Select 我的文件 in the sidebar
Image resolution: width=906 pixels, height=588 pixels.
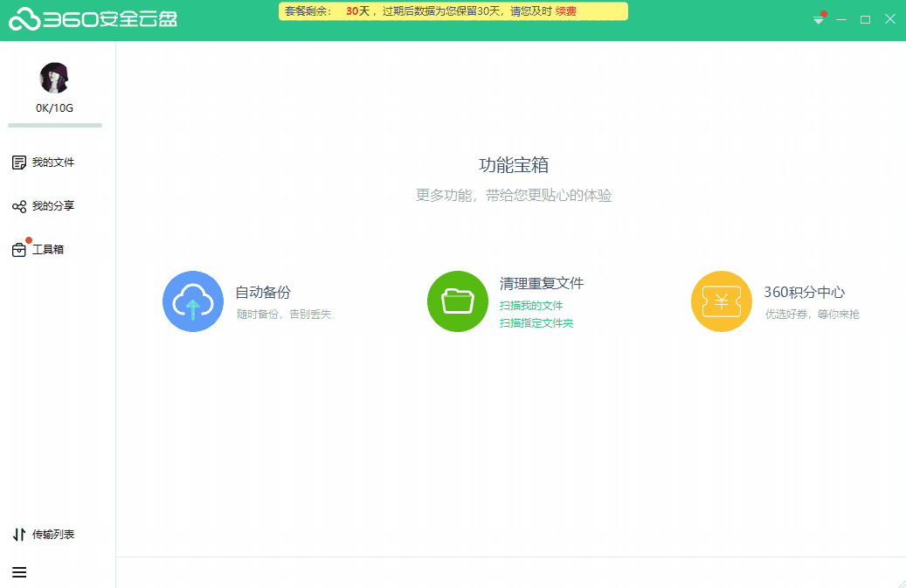pos(53,163)
